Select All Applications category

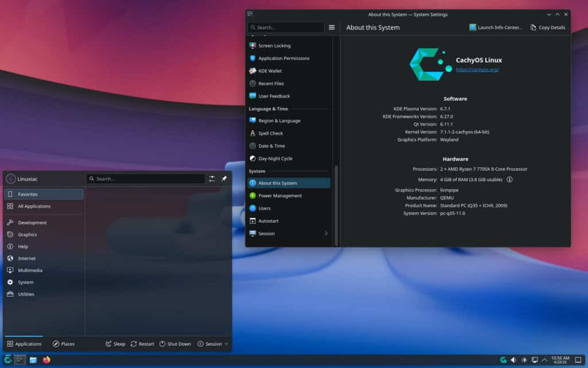pos(44,206)
